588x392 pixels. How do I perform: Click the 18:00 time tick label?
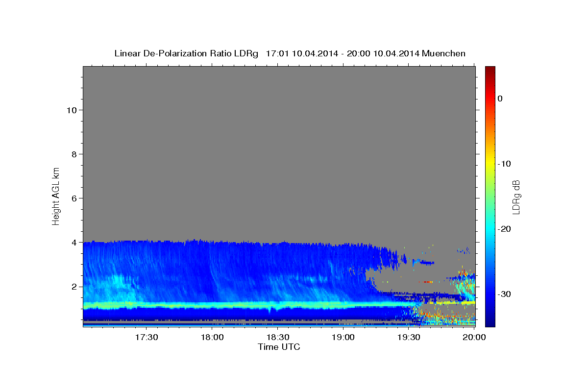pyautogui.click(x=212, y=337)
